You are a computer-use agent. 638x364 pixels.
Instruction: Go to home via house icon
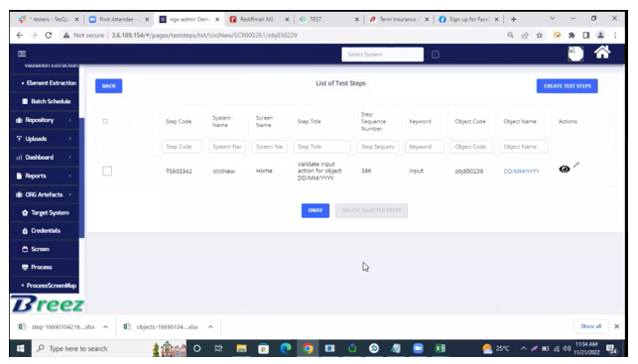pyautogui.click(x=602, y=53)
